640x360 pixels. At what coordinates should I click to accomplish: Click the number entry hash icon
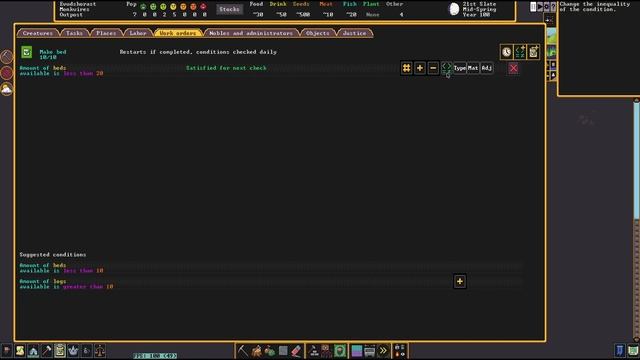[406, 68]
